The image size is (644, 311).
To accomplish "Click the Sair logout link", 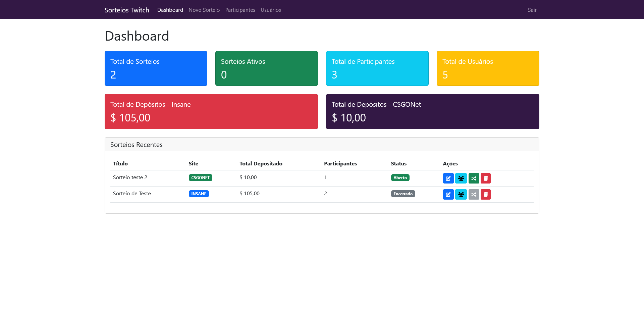I will click(x=532, y=10).
